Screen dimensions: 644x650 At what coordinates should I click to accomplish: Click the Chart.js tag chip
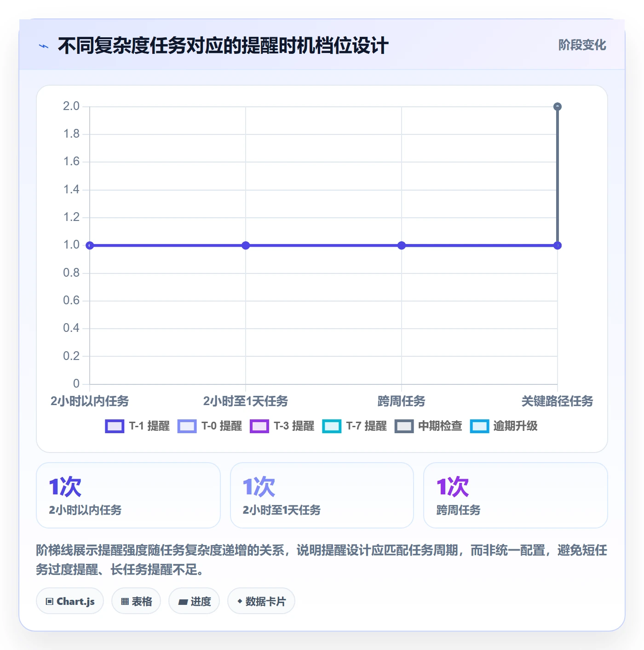point(70,601)
